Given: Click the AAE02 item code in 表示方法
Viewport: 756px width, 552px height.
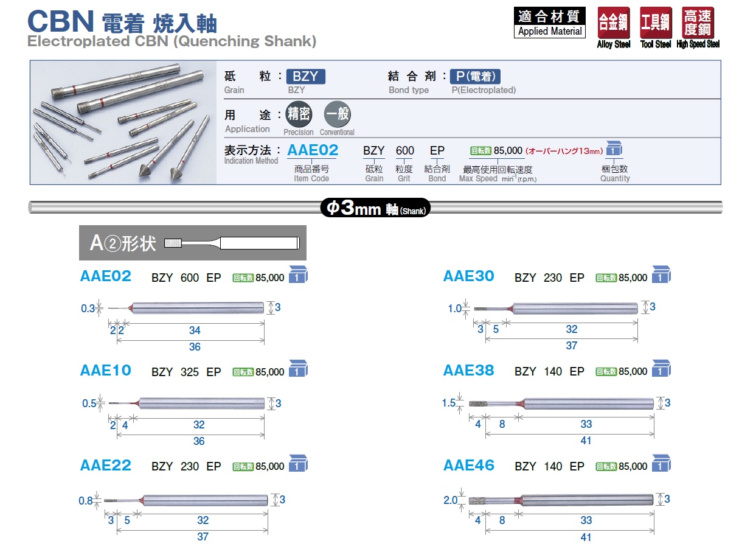Looking at the screenshot, I should 312,150.
